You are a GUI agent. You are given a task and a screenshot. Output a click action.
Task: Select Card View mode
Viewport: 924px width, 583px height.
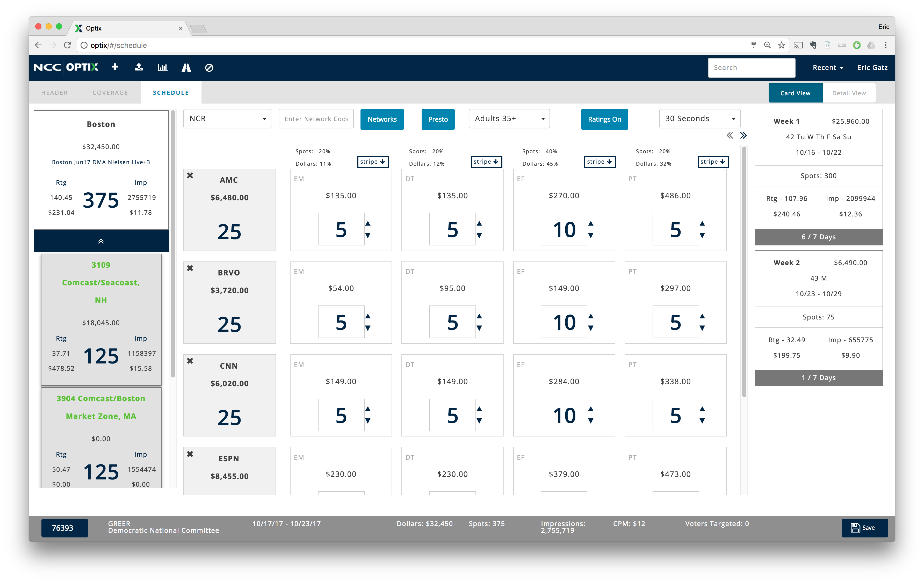pyautogui.click(x=795, y=93)
